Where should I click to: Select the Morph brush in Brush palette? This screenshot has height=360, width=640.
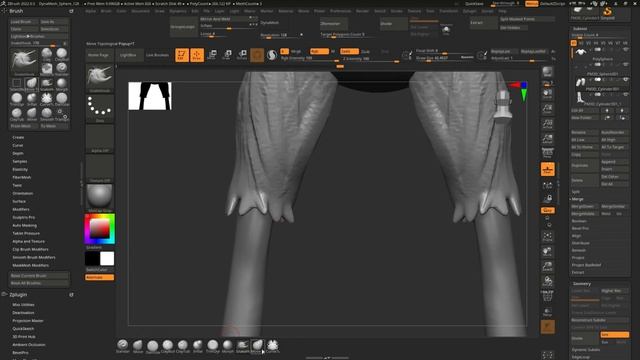click(x=62, y=84)
